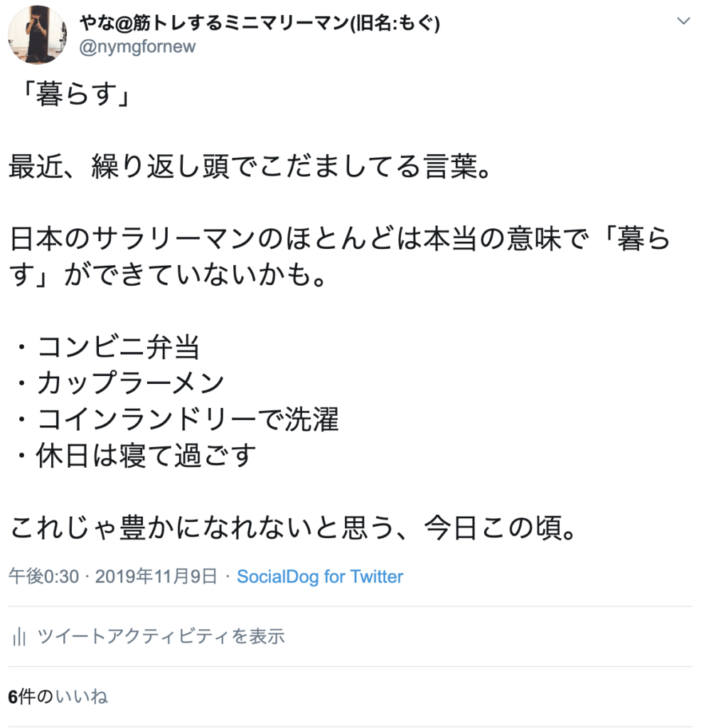The height and width of the screenshot is (728, 706).
Task: Click the 2019年11月9日 date
Action: pos(156,576)
